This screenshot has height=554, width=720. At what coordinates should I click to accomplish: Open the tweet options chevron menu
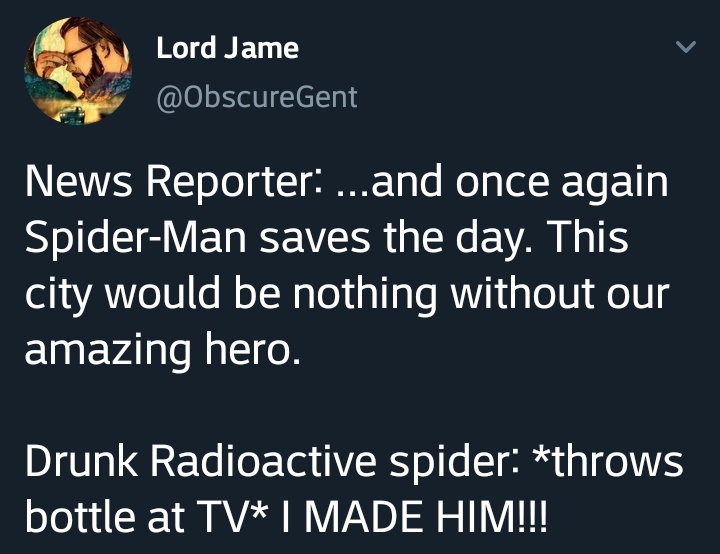pos(686,46)
